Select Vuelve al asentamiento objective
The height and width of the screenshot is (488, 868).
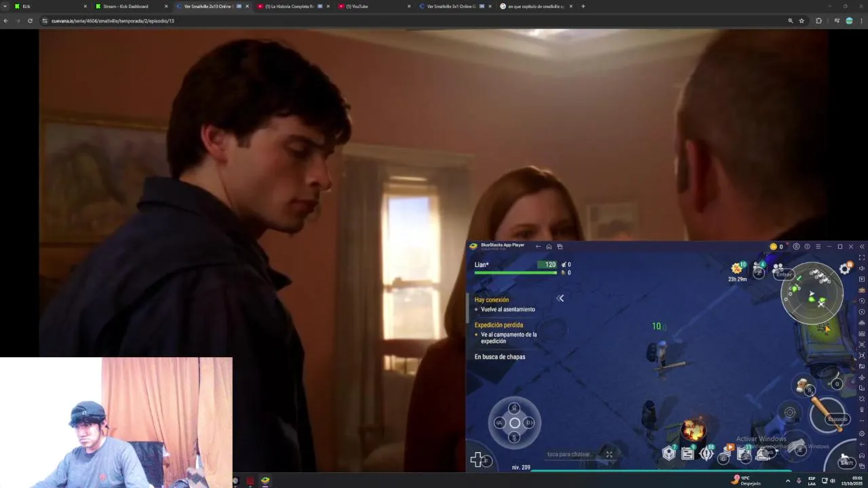508,309
